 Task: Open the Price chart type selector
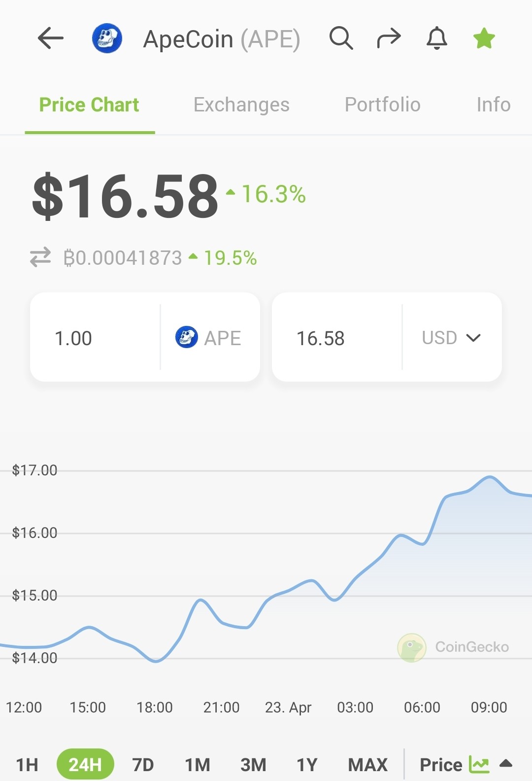[441, 765]
